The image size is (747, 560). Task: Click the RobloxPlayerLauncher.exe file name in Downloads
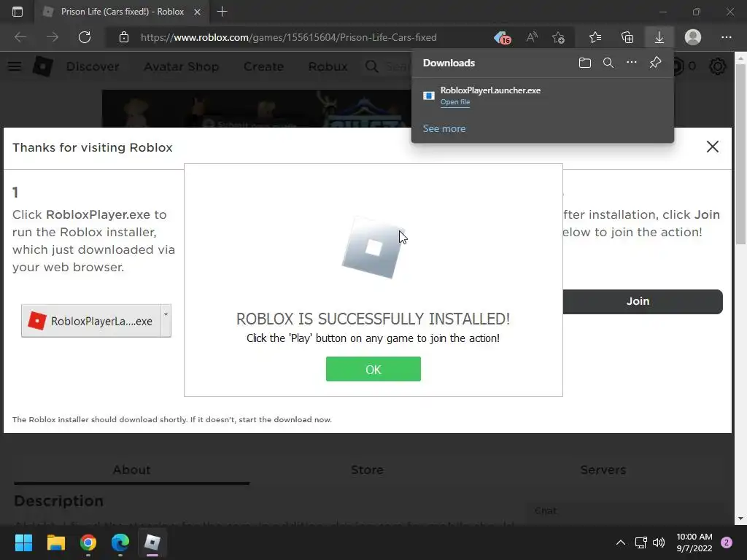tap(490, 90)
